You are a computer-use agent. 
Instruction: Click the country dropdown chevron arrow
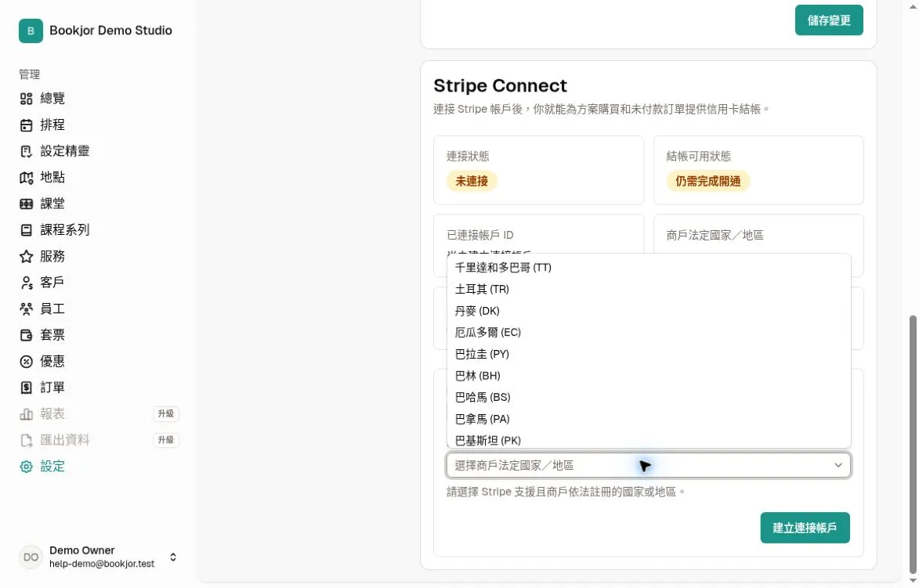[838, 465]
